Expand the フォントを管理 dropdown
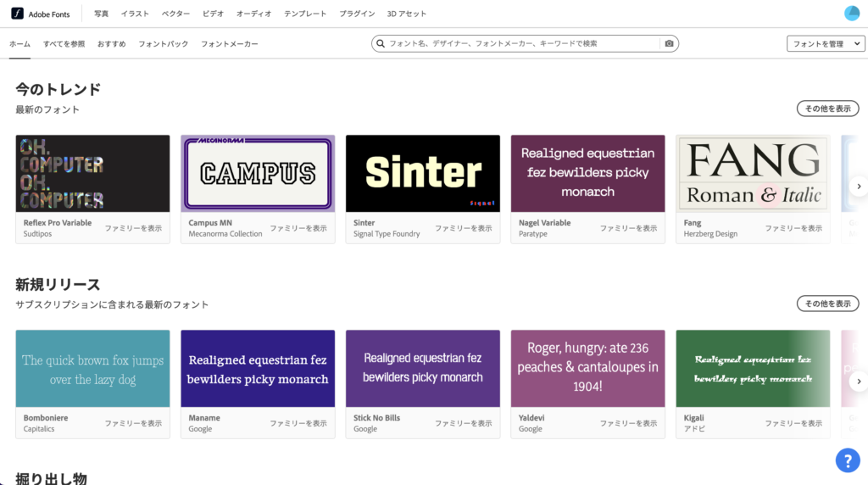This screenshot has width=868, height=485. coord(826,44)
